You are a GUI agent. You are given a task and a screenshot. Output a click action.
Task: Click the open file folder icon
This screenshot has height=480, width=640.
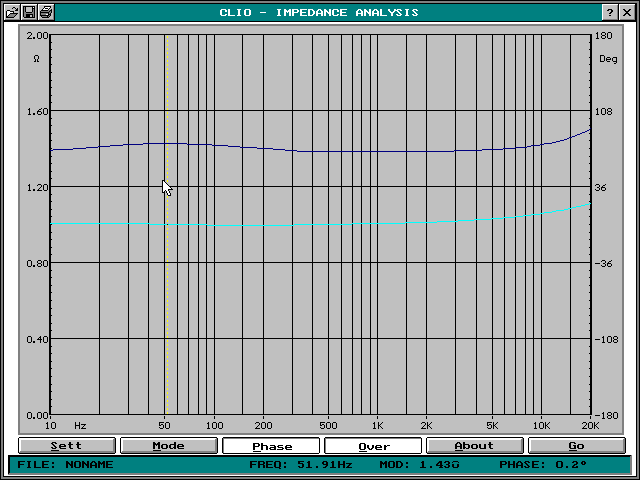pyautogui.click(x=12, y=12)
